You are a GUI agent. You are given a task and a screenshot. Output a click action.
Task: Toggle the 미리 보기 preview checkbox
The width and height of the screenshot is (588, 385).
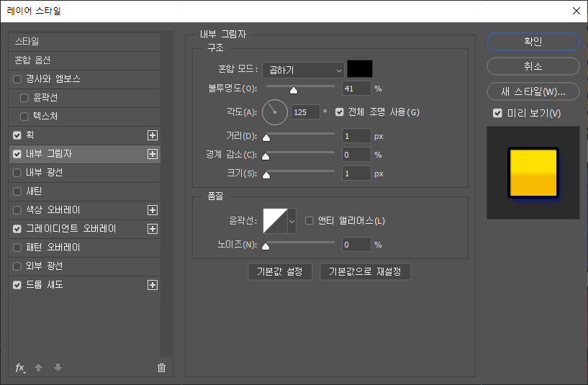point(497,113)
